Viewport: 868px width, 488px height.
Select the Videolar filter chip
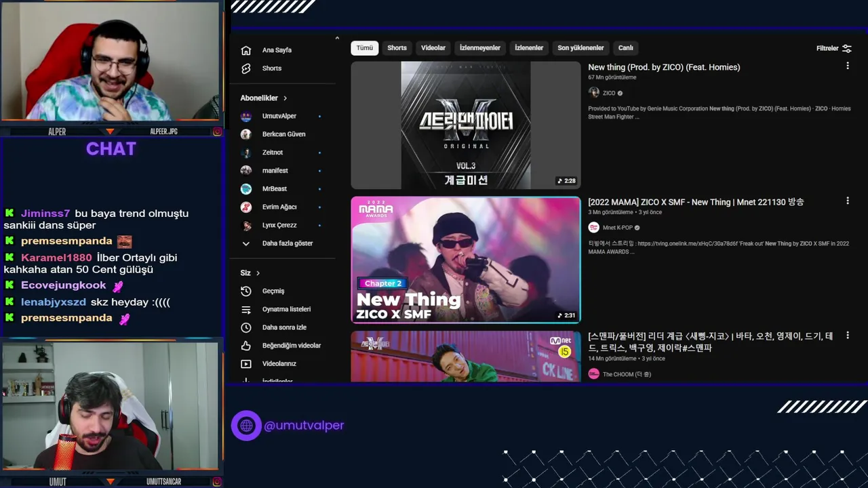coord(433,48)
